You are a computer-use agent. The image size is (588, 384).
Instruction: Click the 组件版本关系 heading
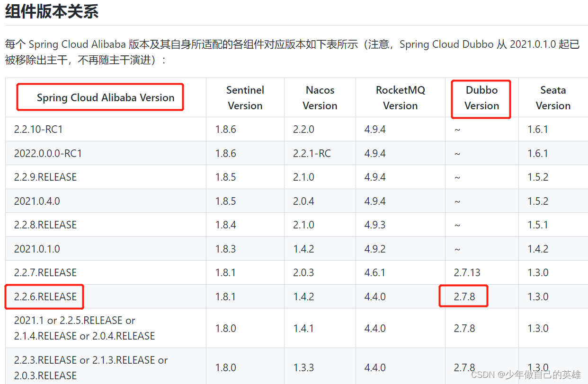pos(52,11)
